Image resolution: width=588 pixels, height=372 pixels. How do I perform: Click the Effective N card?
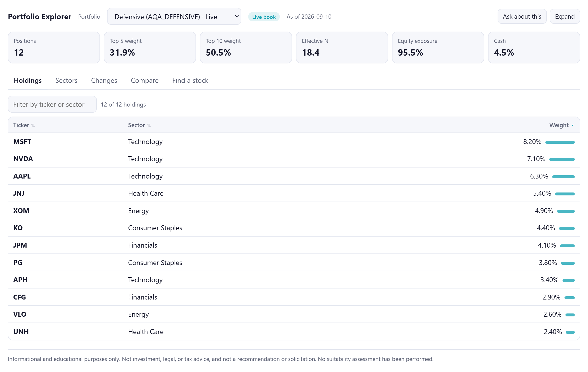click(342, 48)
